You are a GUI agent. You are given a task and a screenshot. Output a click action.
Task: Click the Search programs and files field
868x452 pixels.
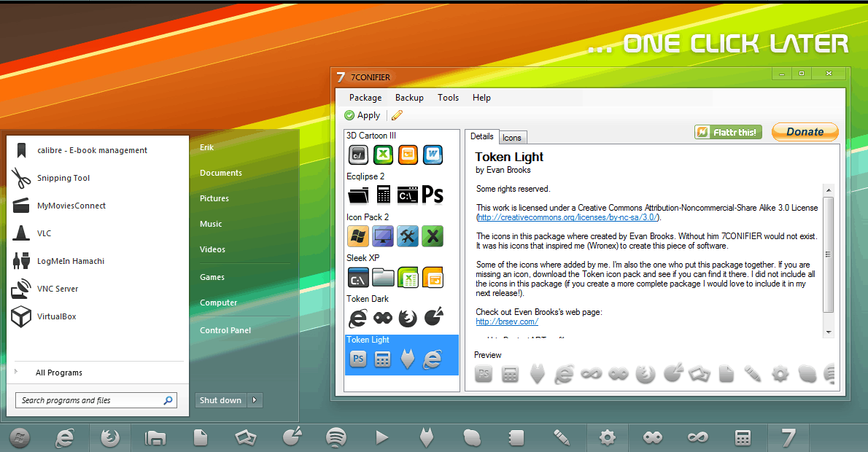point(96,400)
